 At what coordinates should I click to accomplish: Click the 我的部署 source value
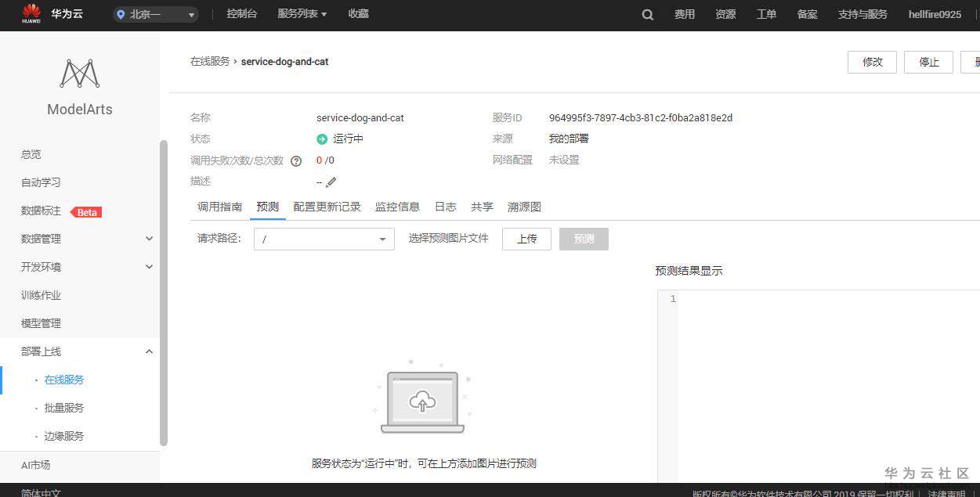click(x=569, y=139)
